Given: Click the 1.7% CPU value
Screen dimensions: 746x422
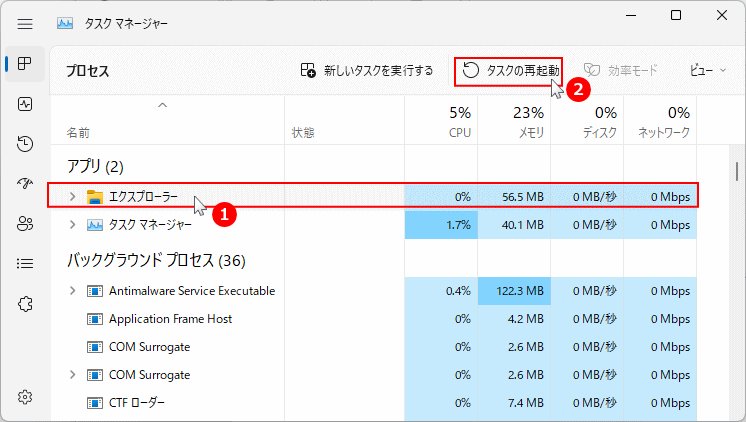Looking at the screenshot, I should point(458,225).
